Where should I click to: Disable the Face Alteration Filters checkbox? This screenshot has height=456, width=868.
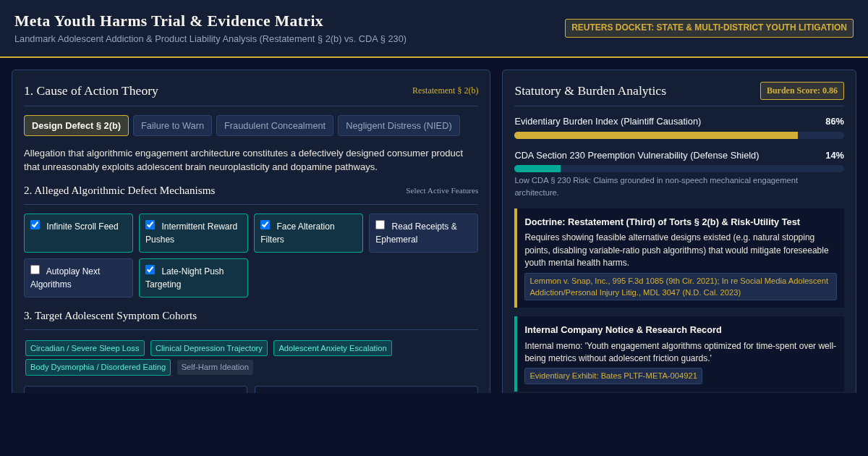coord(265,225)
